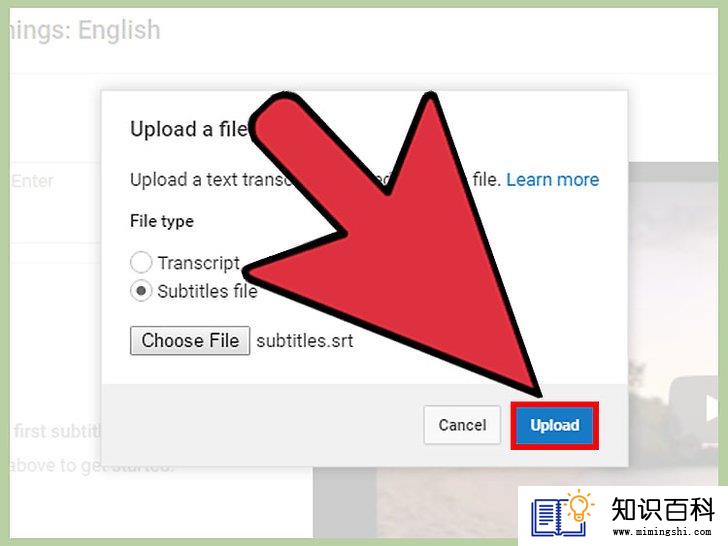Click the subtitles.srt selected file name

point(305,341)
